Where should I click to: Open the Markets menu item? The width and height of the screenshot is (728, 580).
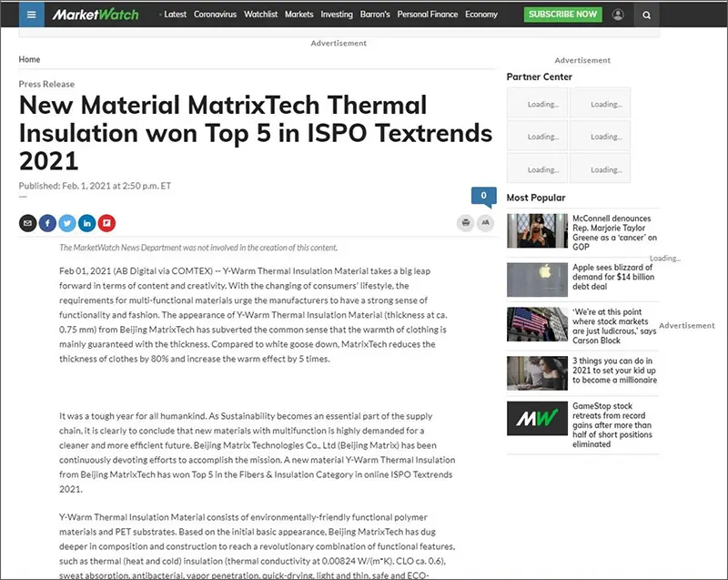tap(298, 15)
